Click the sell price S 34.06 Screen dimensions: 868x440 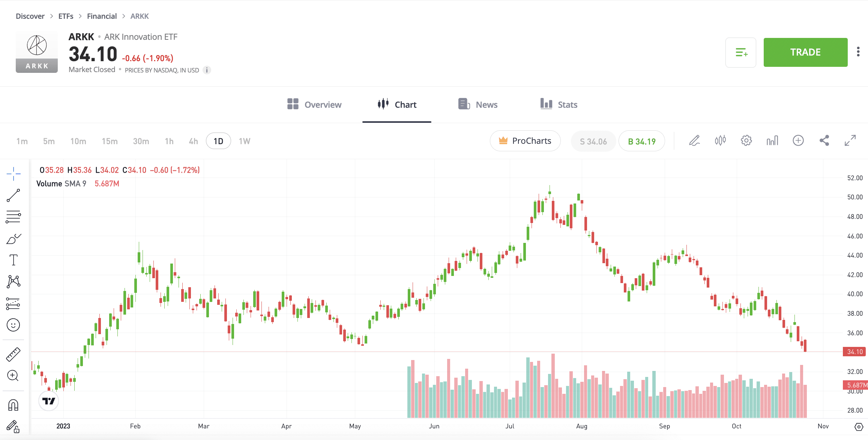click(593, 141)
